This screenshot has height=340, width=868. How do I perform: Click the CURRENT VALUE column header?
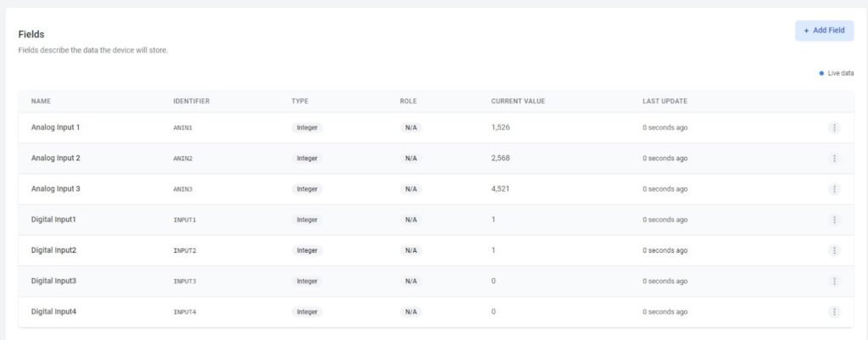coord(517,102)
